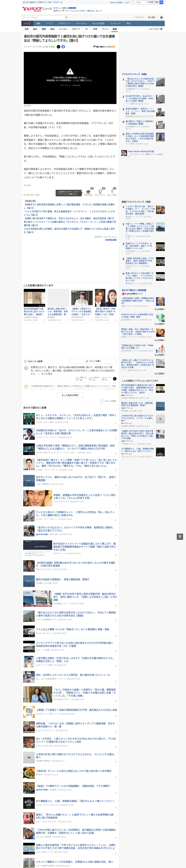Click the ヘルプ link in header
Screen dimensions: 186x868
(x=127, y=2)
